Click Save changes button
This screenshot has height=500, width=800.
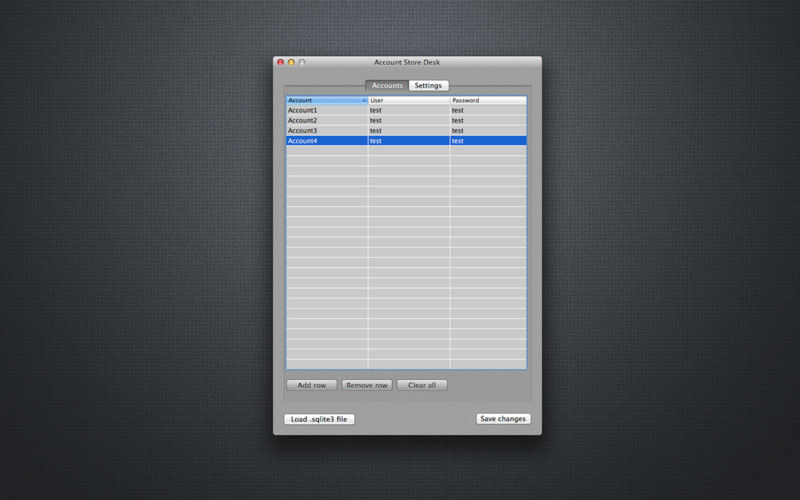[x=503, y=418]
